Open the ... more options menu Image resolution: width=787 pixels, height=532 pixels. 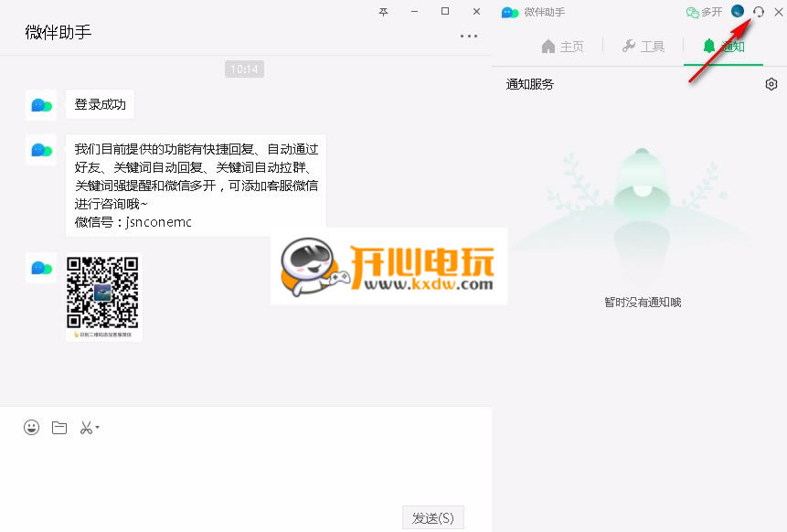click(x=469, y=35)
